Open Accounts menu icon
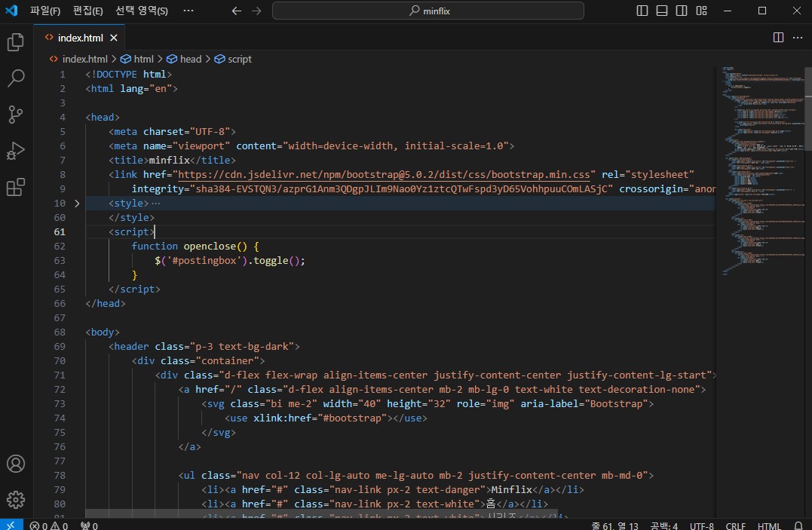The width and height of the screenshot is (812, 530). [16, 464]
